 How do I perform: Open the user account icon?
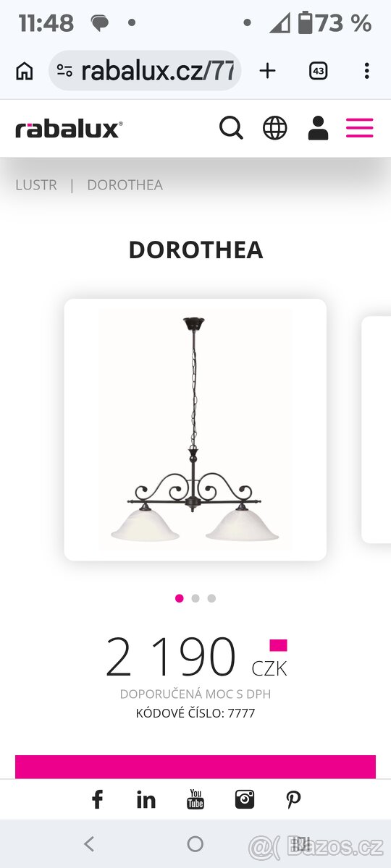(318, 128)
